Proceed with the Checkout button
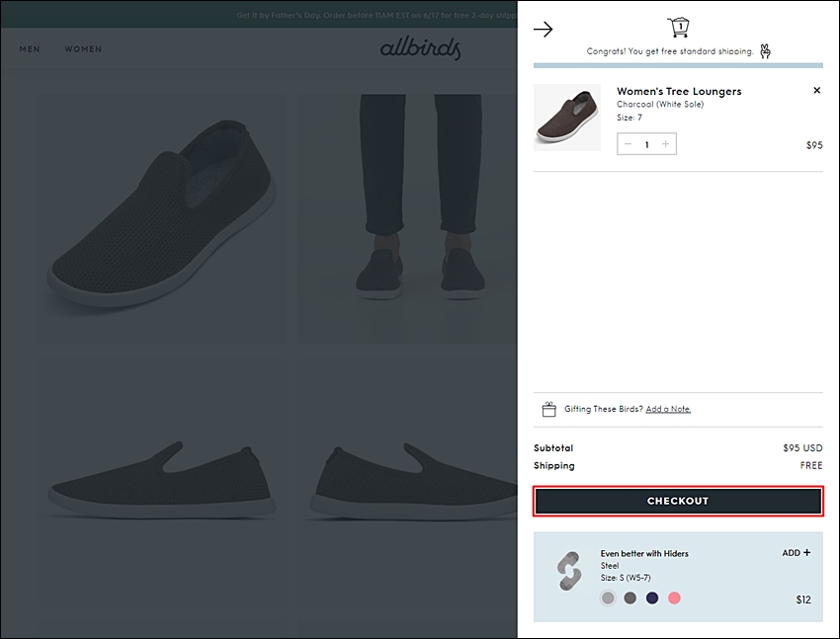The width and height of the screenshot is (840, 639). point(678,501)
